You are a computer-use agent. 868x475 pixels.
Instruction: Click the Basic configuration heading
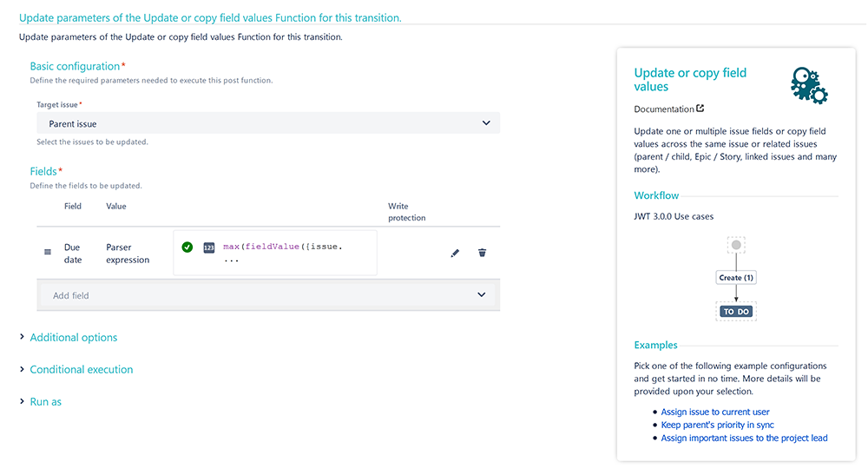click(75, 66)
